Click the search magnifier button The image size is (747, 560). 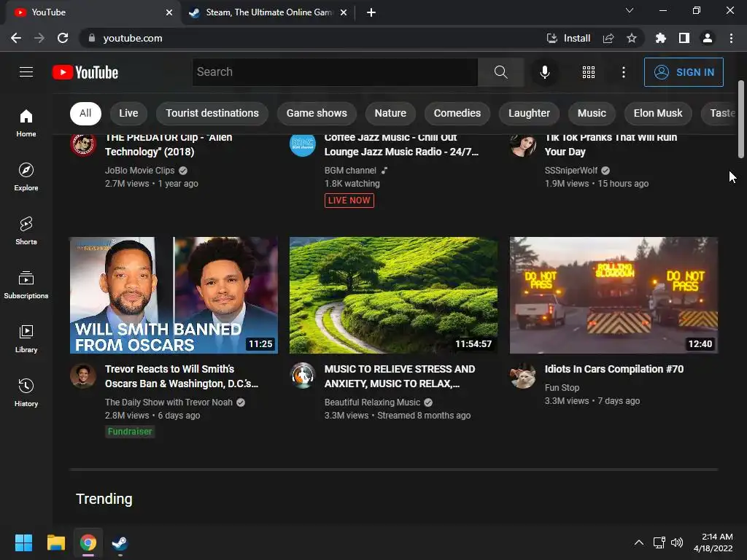tap(500, 72)
